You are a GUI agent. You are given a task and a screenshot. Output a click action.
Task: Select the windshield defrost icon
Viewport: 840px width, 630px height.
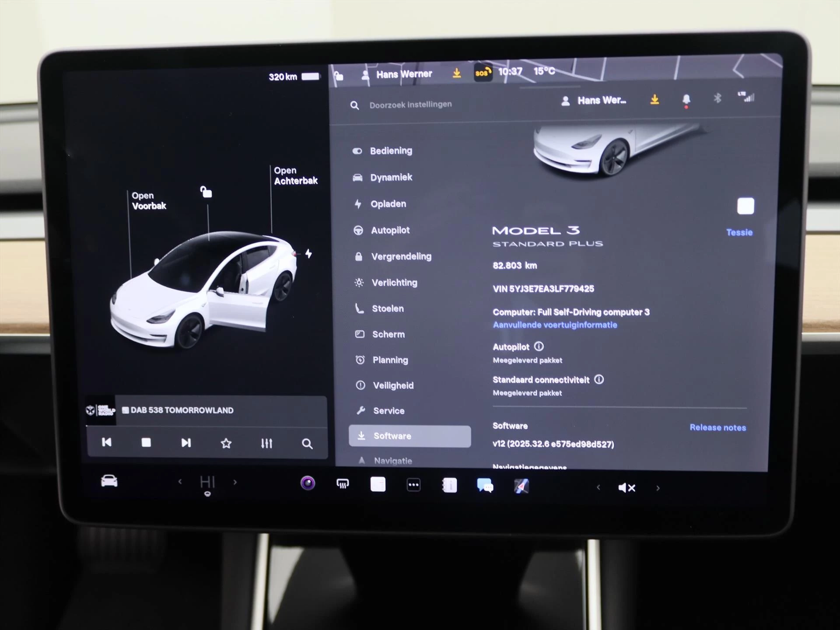click(x=343, y=483)
